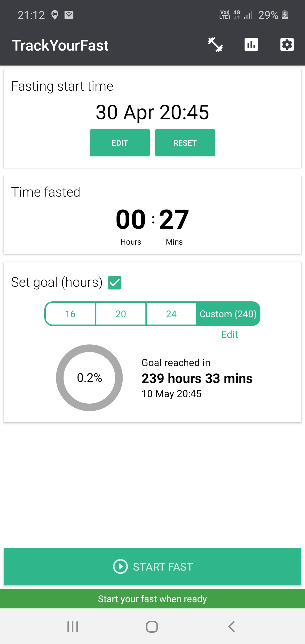Image resolution: width=305 pixels, height=644 pixels.
Task: Select the 24 hour goal option
Action: [171, 314]
